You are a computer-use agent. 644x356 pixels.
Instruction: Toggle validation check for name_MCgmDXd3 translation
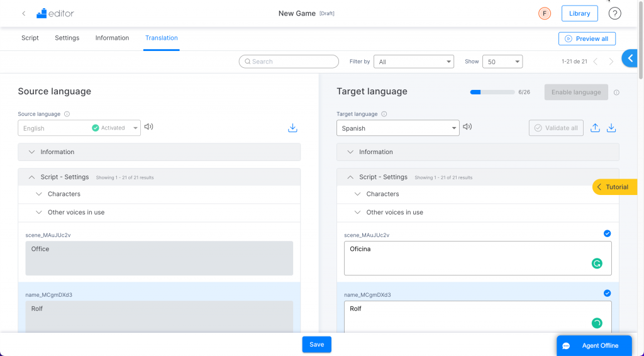click(x=607, y=293)
